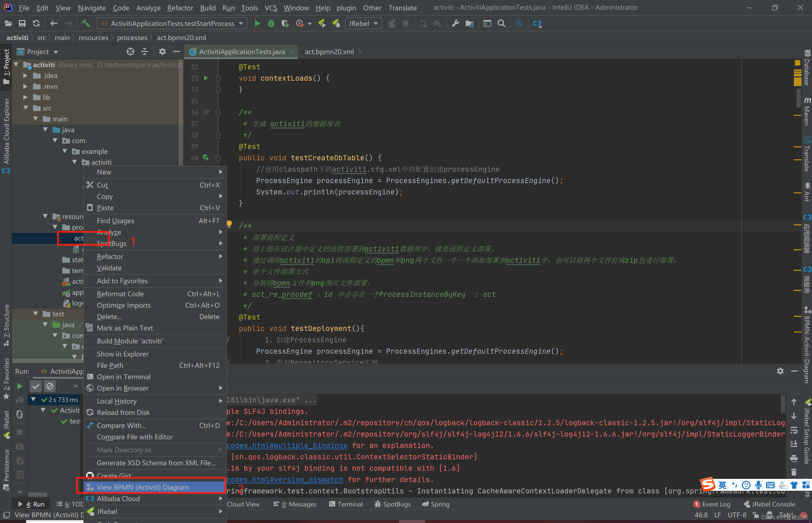Click the Open folder toolbar icon

click(x=8, y=24)
